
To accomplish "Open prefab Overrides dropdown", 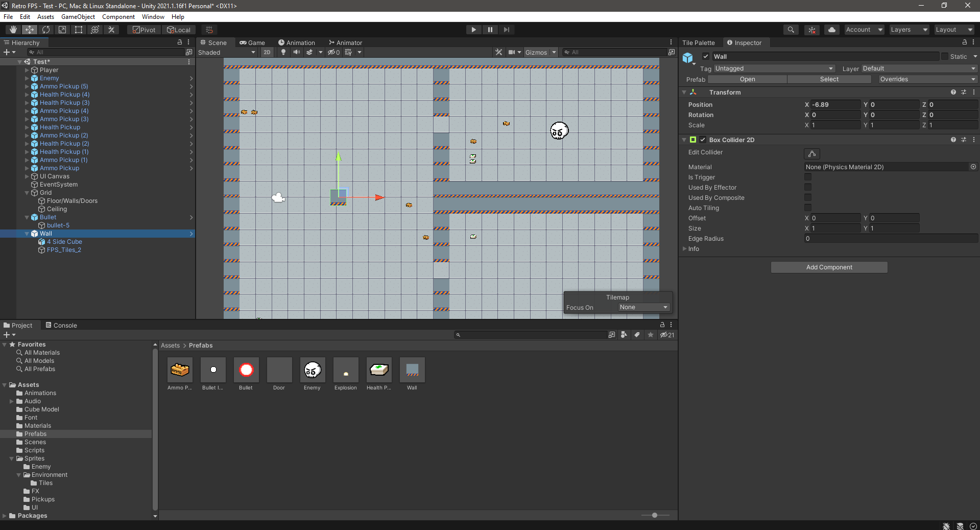I will coord(928,79).
